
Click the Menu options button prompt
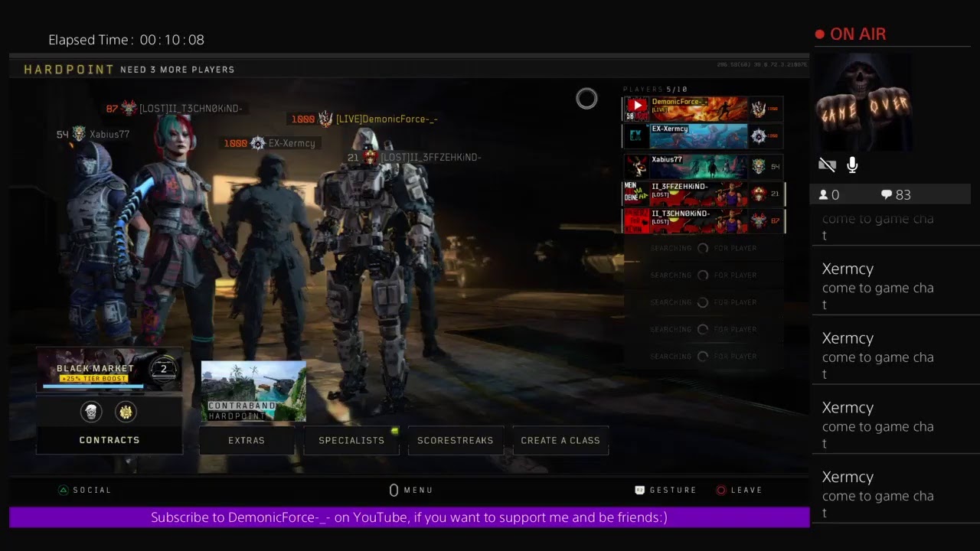(411, 490)
